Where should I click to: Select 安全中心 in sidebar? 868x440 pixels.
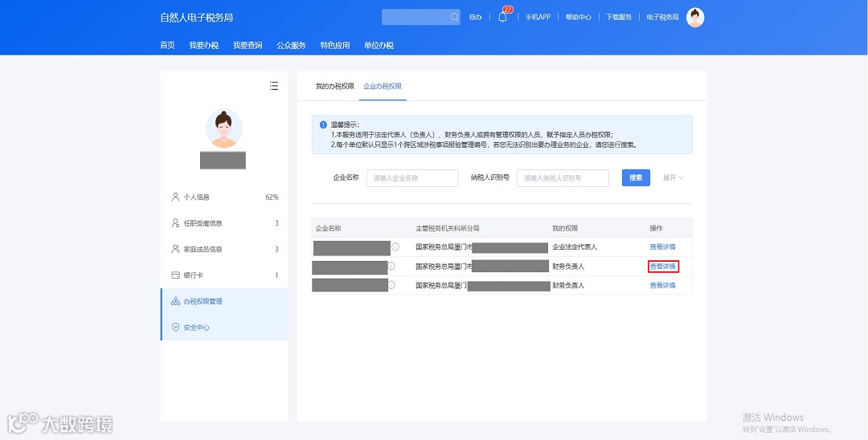tap(224, 328)
